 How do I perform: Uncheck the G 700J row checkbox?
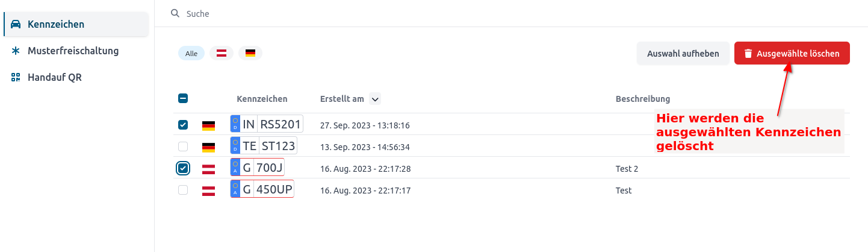click(x=184, y=168)
